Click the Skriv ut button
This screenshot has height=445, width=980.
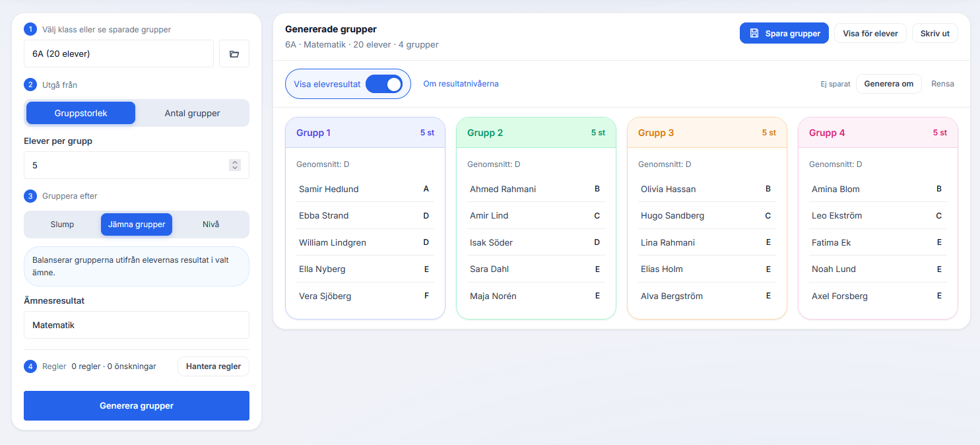click(935, 33)
